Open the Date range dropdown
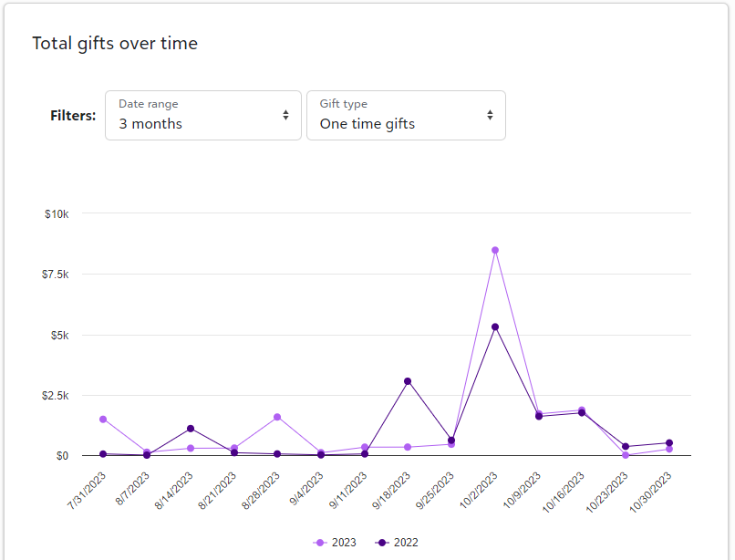This screenshot has height=560, width=735. coord(202,115)
